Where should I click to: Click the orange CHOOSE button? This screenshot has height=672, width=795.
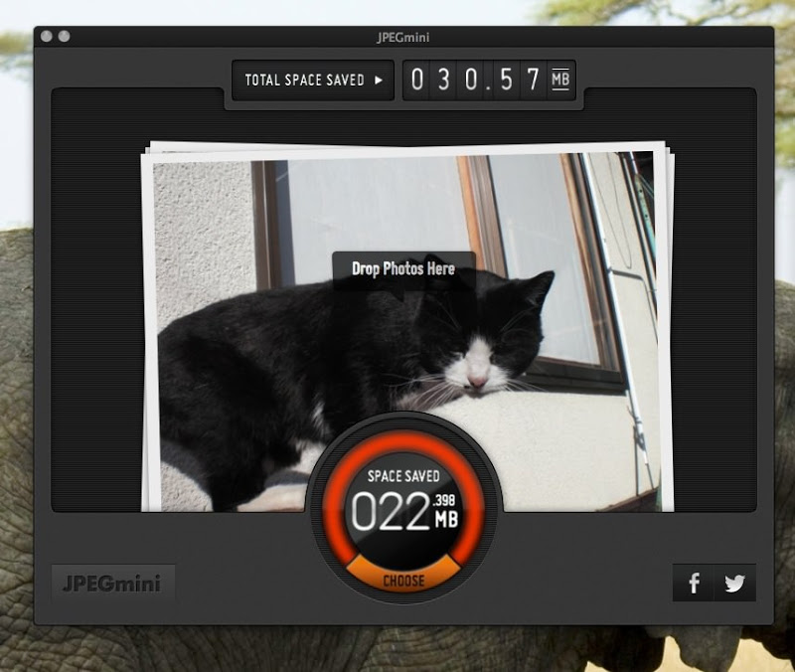tap(403, 575)
